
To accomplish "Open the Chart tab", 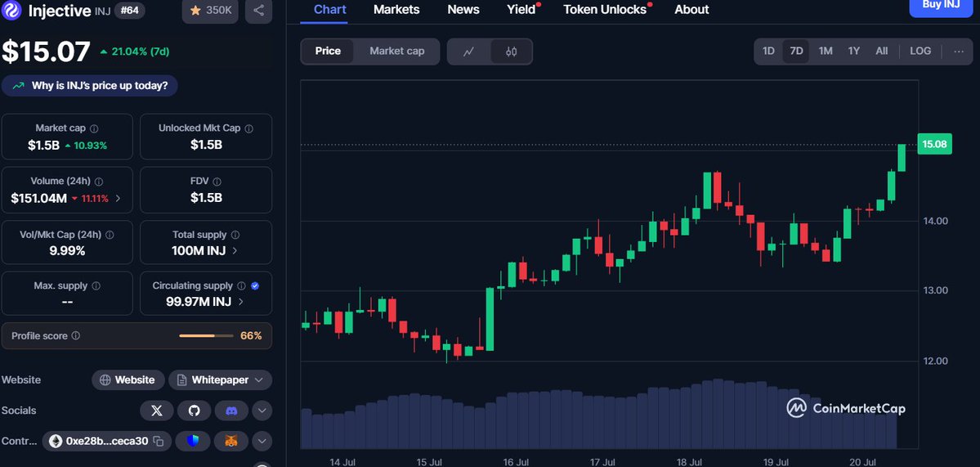I will [x=329, y=9].
